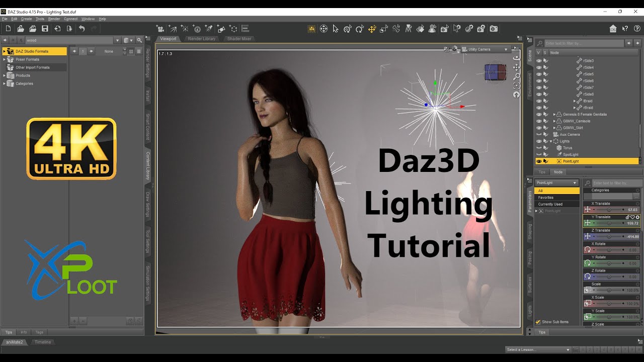Expand the G8MW_Camisole tree node

pos(554,121)
